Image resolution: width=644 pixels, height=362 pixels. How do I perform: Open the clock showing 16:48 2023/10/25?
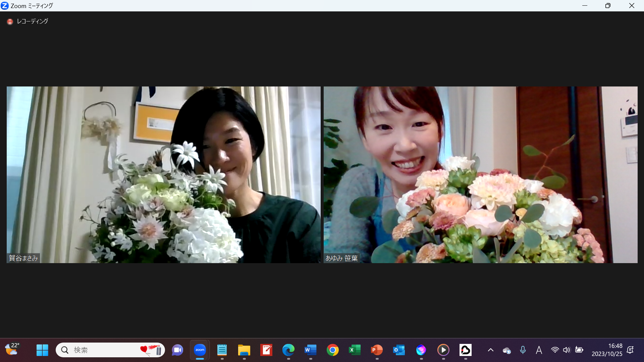point(607,350)
